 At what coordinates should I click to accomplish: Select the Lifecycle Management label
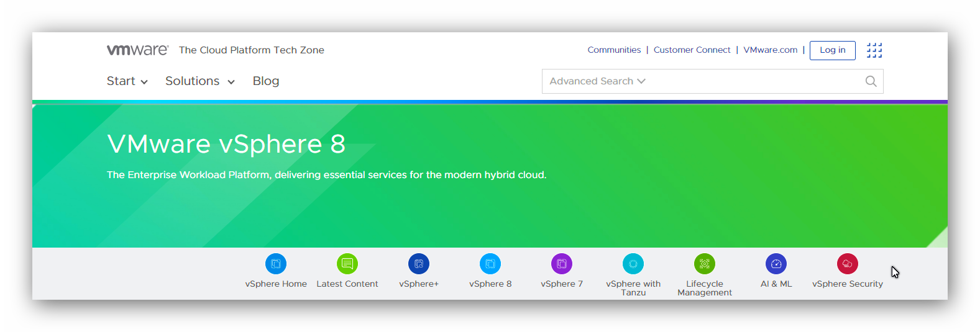tap(705, 288)
